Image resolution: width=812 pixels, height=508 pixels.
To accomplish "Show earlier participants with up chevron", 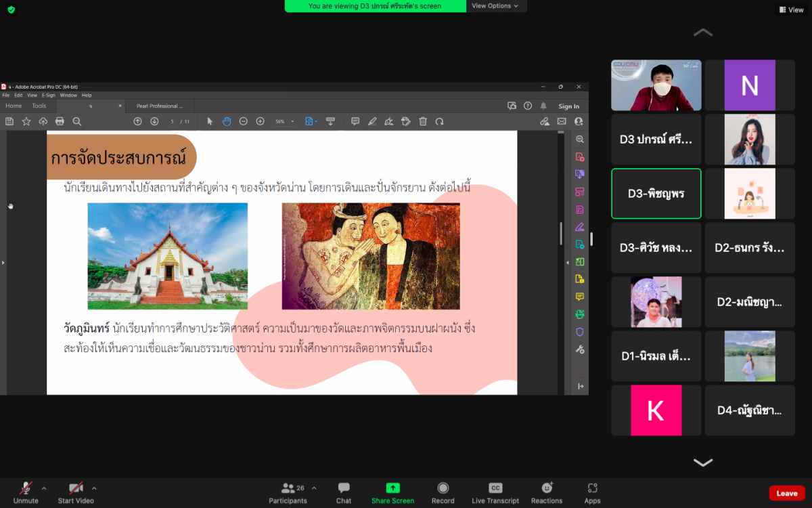I will (x=703, y=33).
